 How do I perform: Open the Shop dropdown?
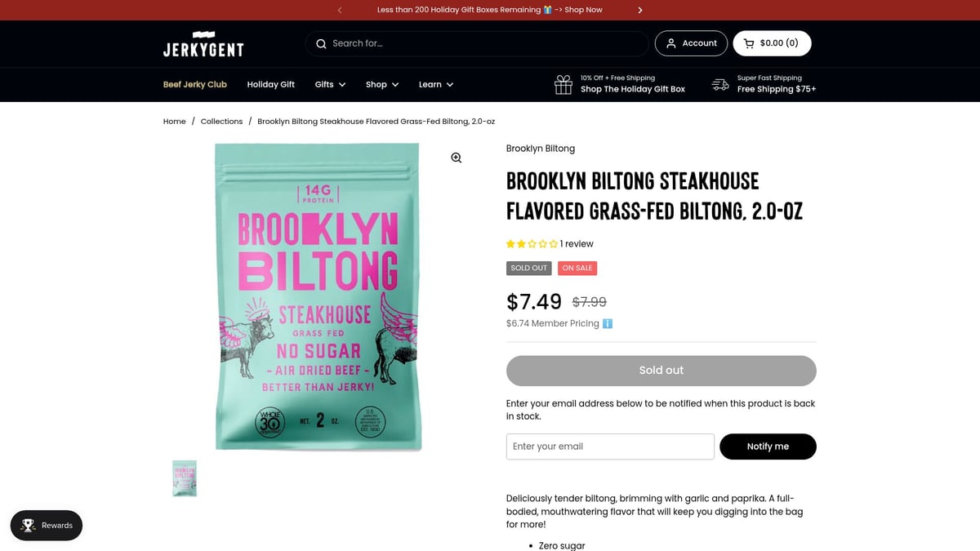click(x=381, y=84)
